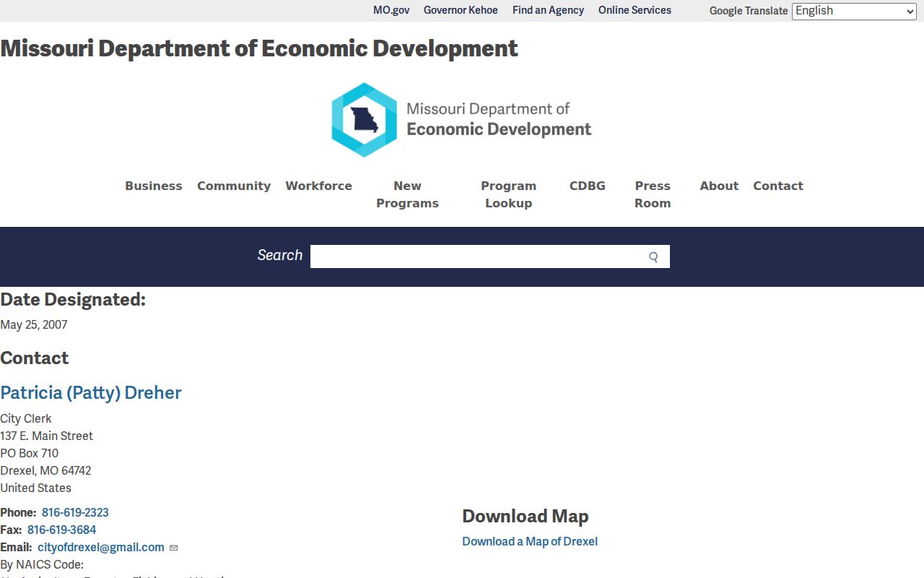Click fax number 816-619-3684

[x=61, y=530]
